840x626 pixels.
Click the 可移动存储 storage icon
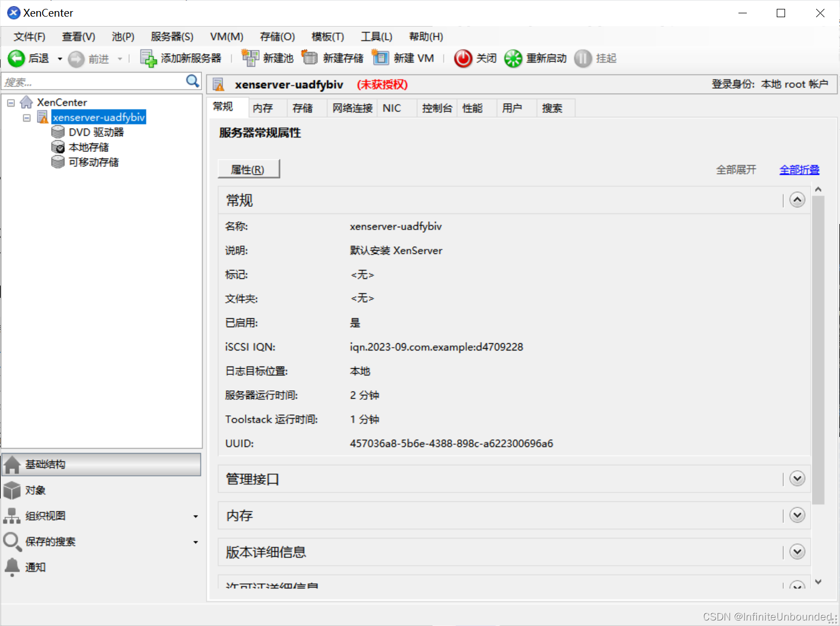pos(58,162)
